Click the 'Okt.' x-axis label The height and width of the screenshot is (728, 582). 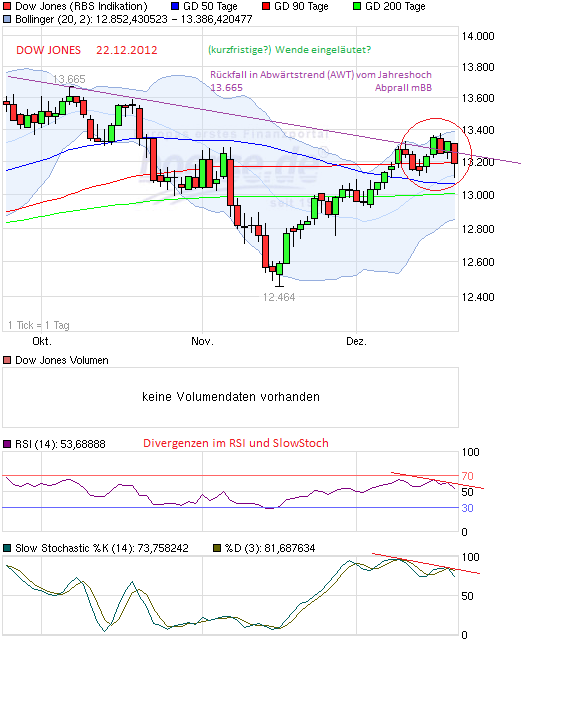point(42,341)
